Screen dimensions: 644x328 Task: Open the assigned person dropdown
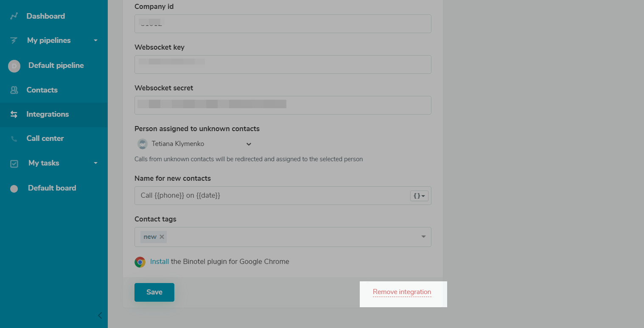coord(249,144)
